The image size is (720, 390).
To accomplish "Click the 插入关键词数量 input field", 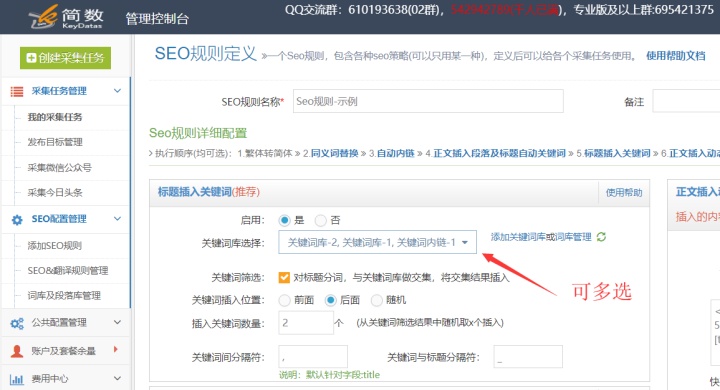I will [x=306, y=323].
